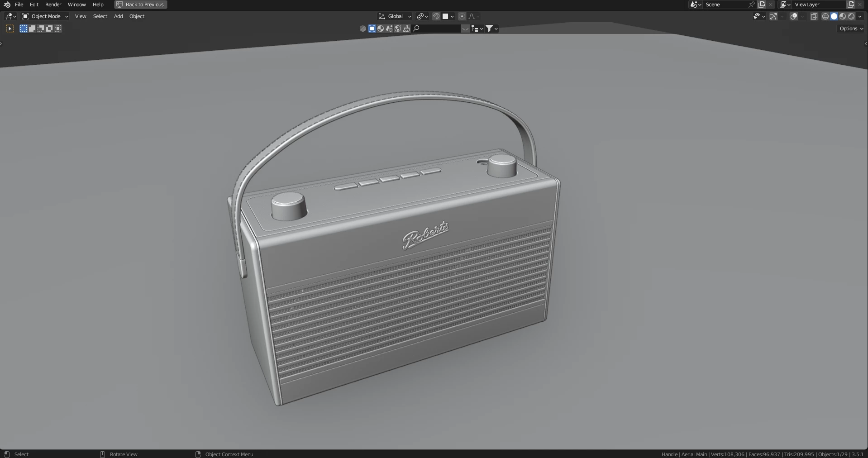The image size is (868, 458).
Task: Open the snap element dropdown
Action: coord(448,16)
